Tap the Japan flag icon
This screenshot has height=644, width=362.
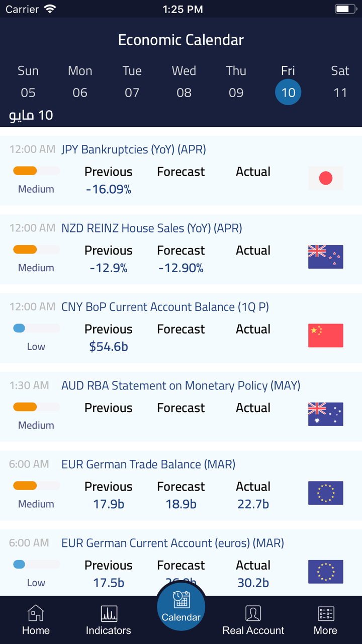tap(326, 178)
